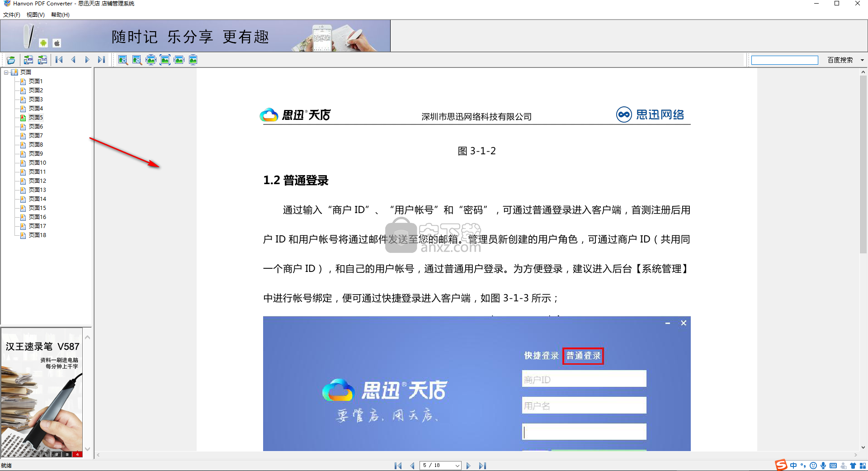This screenshot has width=868, height=471.
Task: Click the 随时记 乐分享 更有趣 banner
Action: (x=195, y=36)
